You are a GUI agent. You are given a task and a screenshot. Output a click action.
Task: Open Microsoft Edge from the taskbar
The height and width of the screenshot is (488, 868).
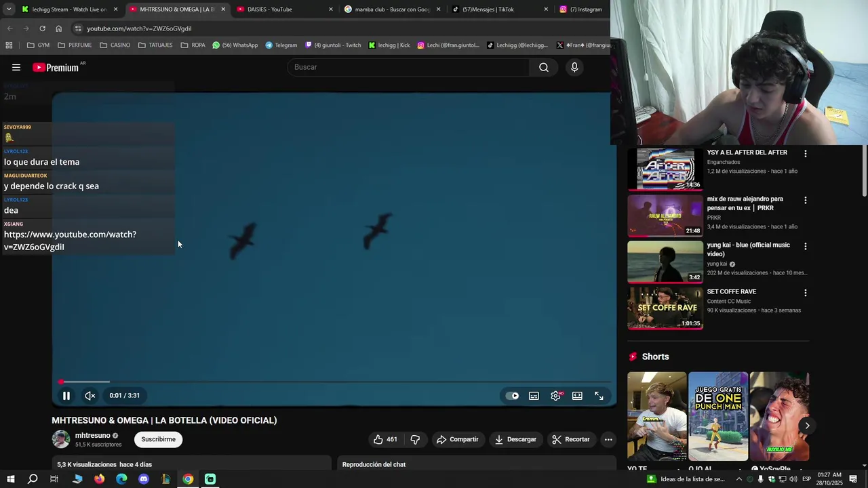(x=121, y=479)
